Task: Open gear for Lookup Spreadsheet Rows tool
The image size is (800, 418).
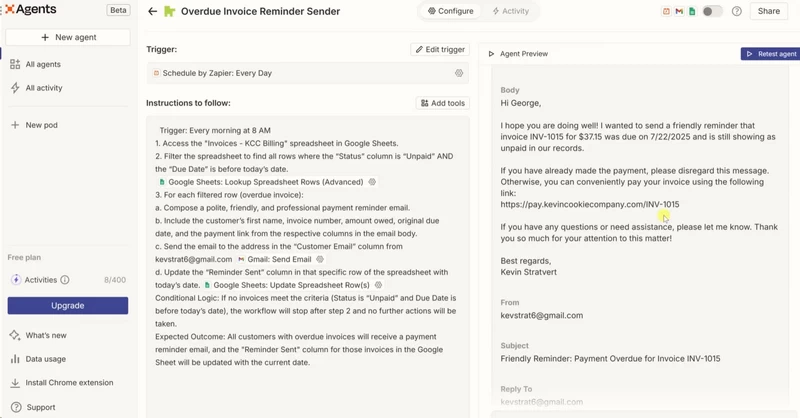Action: click(x=372, y=182)
